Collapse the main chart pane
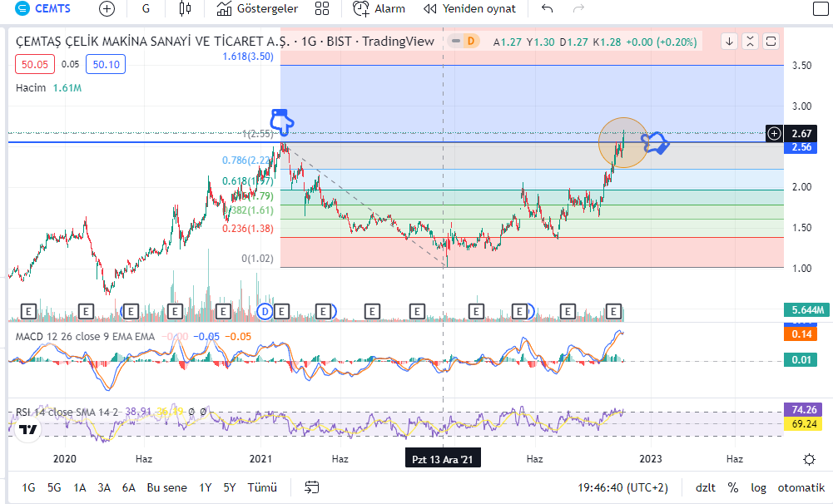 tap(750, 42)
